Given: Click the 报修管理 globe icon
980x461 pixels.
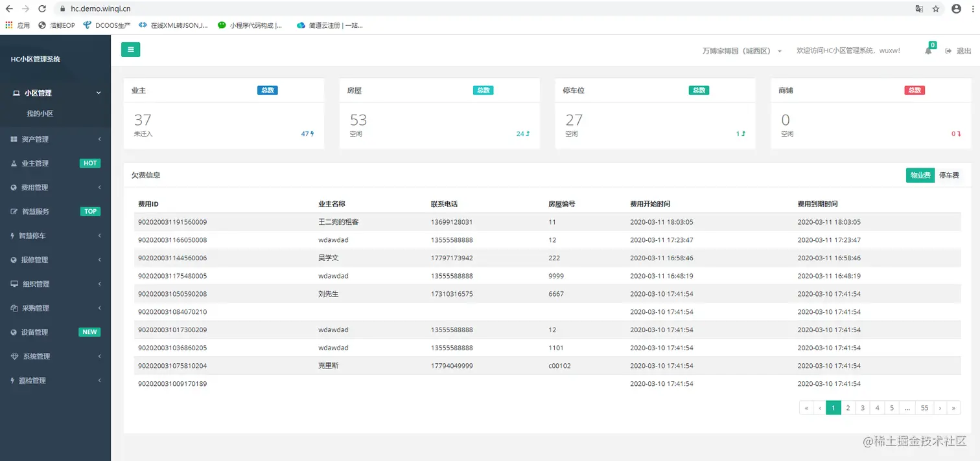Looking at the screenshot, I should (14, 260).
